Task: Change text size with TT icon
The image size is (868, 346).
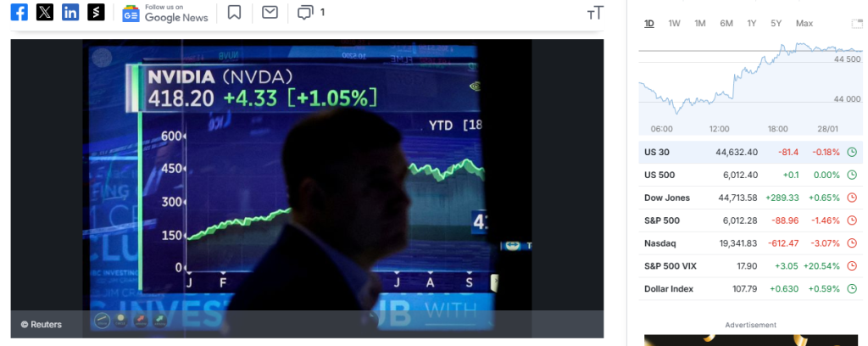Action: click(595, 14)
